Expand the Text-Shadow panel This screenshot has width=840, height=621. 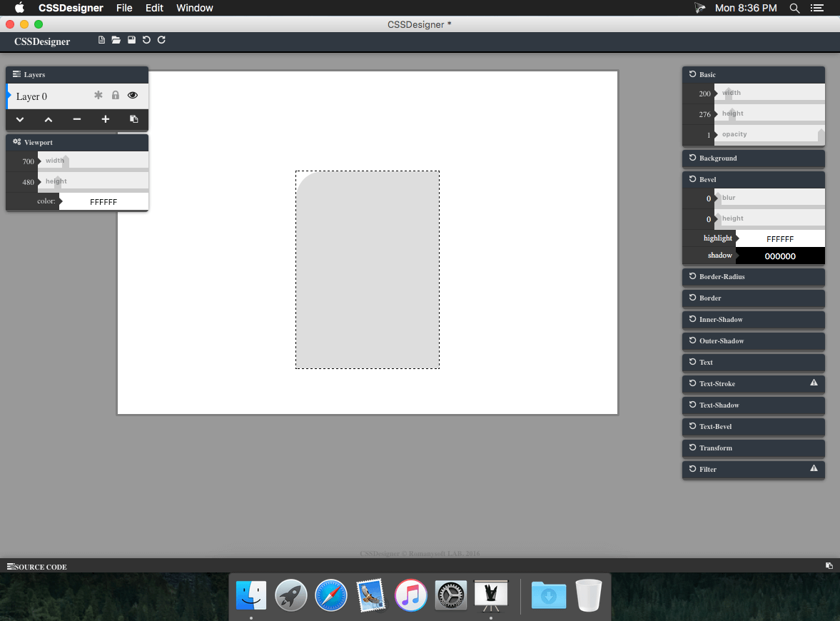pyautogui.click(x=753, y=405)
